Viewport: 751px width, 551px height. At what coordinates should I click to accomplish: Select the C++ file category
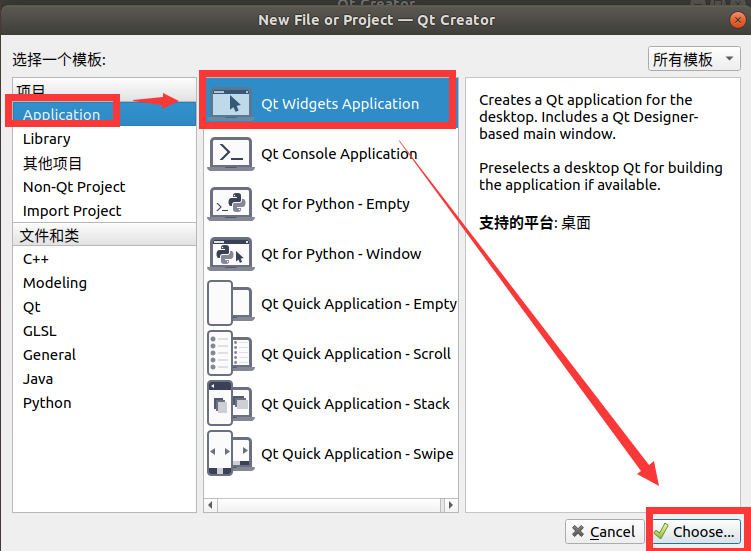[x=104, y=259]
